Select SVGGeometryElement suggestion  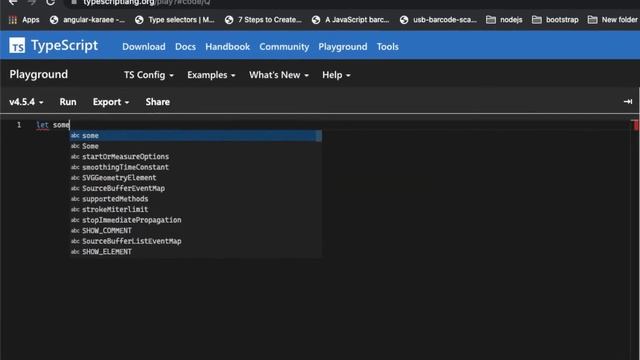(196, 178)
